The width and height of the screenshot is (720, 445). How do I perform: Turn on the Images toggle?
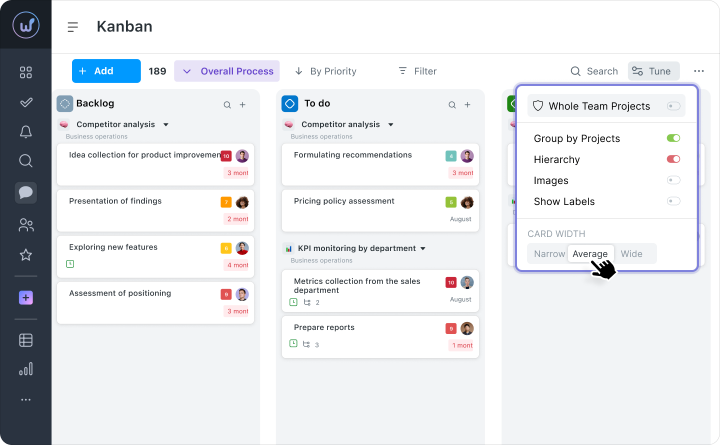pyautogui.click(x=674, y=180)
